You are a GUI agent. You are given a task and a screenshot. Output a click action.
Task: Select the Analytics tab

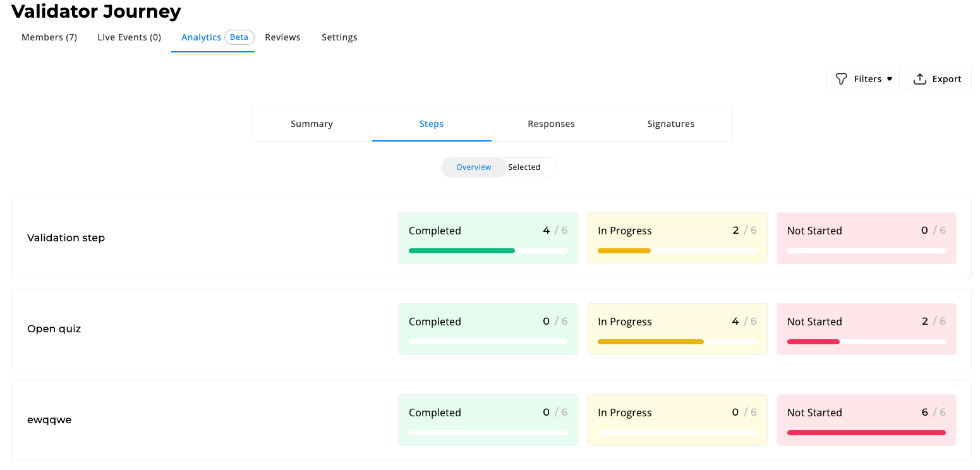201,37
